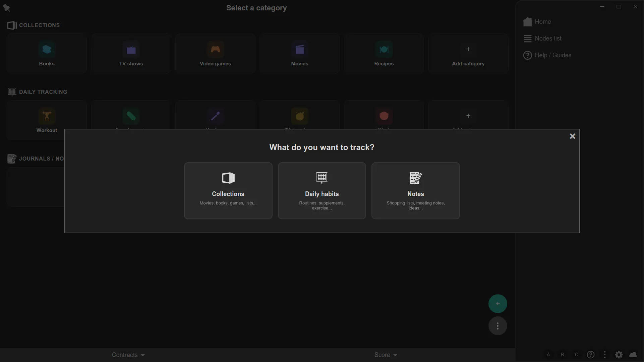
Task: Open Help / Guides in the sidebar
Action: coord(547,55)
